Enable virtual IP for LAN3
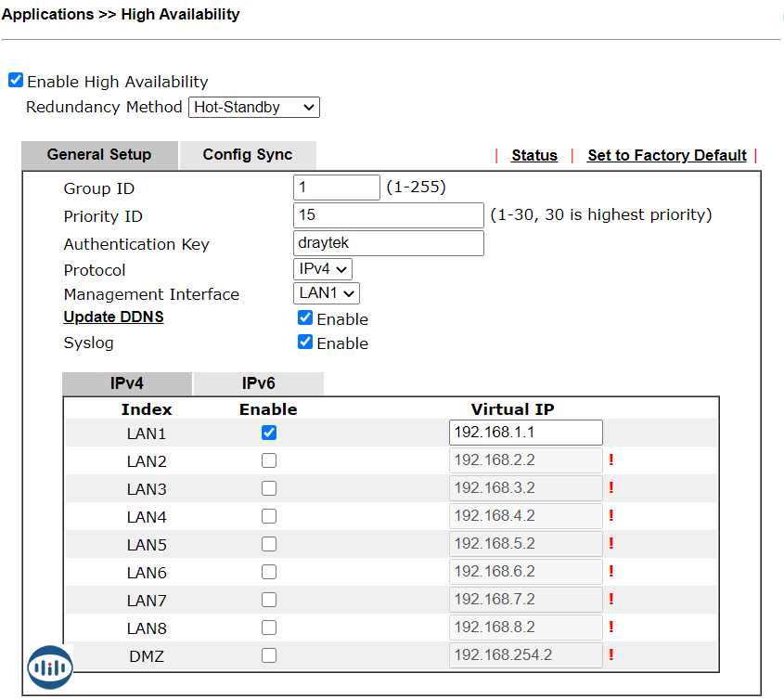784x699 pixels. point(269,488)
